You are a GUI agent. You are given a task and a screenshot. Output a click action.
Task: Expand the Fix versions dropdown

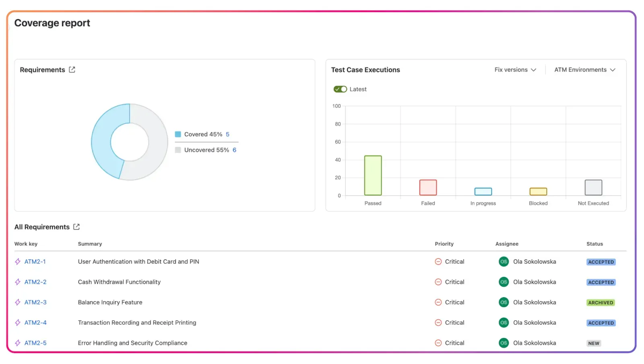point(515,70)
